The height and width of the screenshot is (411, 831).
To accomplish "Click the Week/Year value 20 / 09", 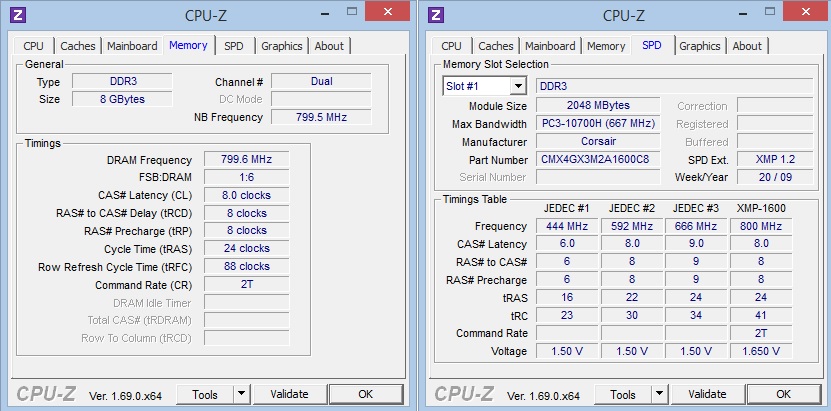I will [775, 177].
